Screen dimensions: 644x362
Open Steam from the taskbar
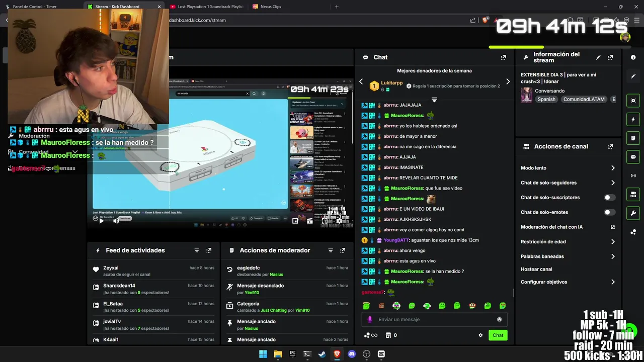[x=322, y=354]
